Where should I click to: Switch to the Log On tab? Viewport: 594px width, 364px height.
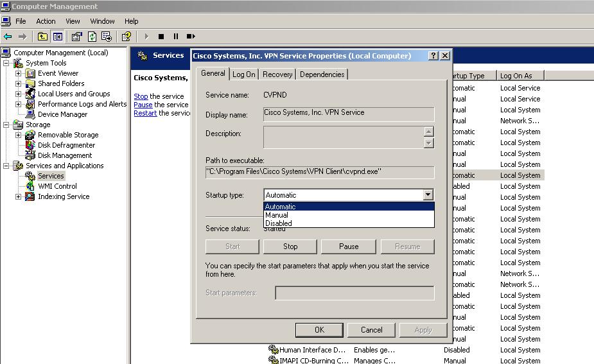(244, 74)
